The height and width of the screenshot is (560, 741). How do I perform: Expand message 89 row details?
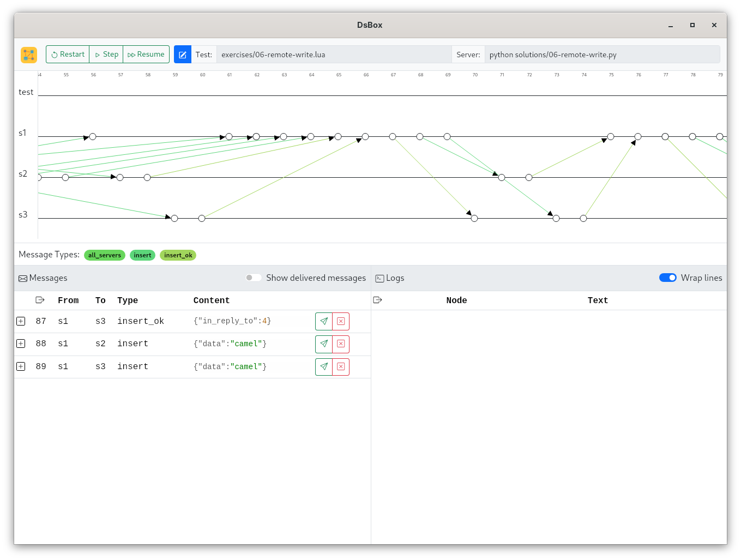(21, 366)
